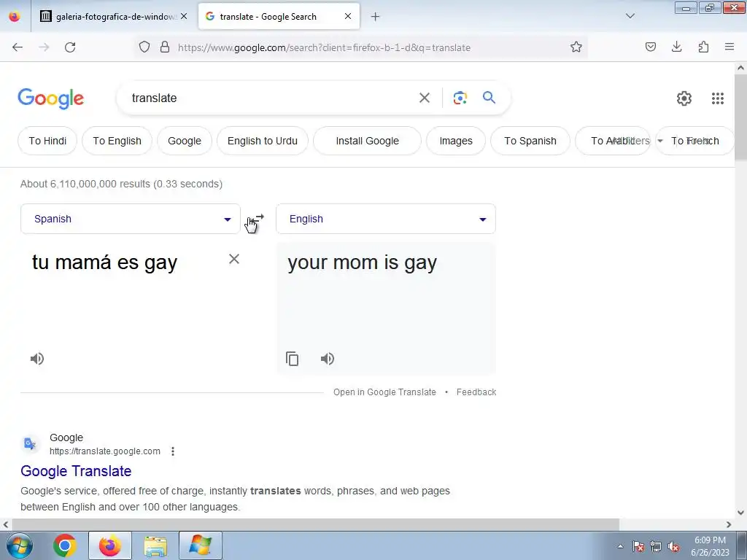Screen dimensions: 747x560
Task: Show hidden system tray icons
Action: pyautogui.click(x=620, y=546)
